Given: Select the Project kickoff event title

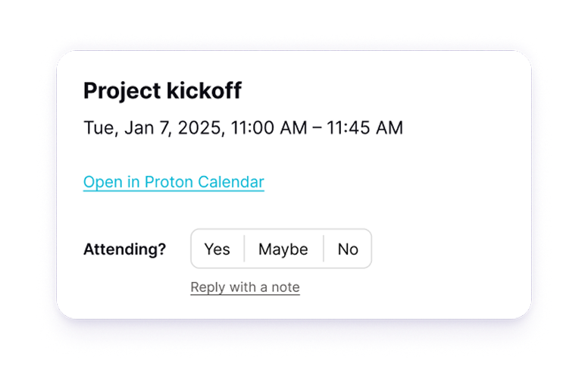Looking at the screenshot, I should click(162, 91).
